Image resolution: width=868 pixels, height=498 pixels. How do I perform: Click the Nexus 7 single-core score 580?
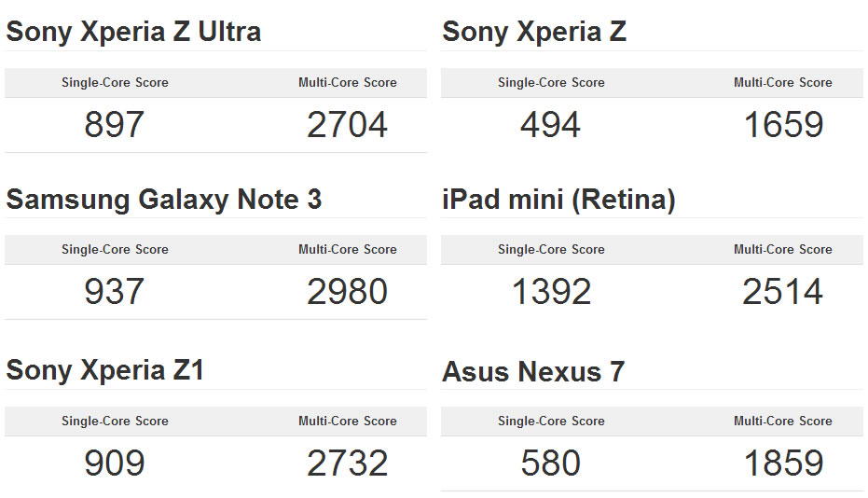(x=550, y=463)
